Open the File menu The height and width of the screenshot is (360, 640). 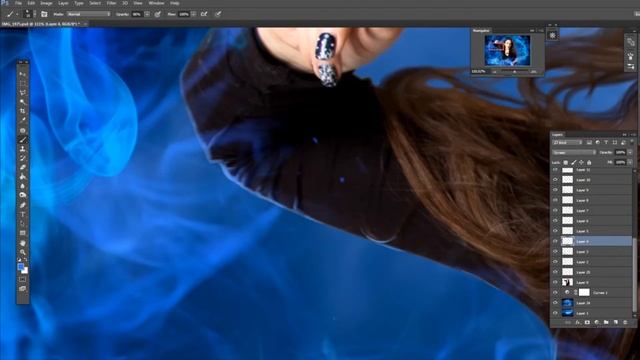coord(18,3)
